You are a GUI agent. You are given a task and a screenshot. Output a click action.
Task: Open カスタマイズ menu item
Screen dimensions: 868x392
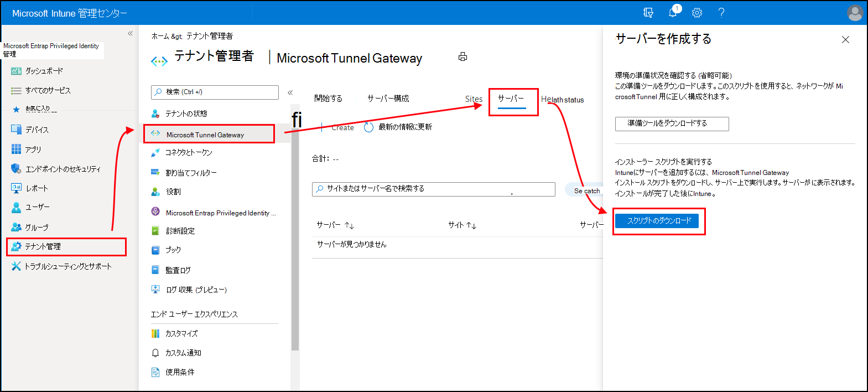[x=181, y=333]
